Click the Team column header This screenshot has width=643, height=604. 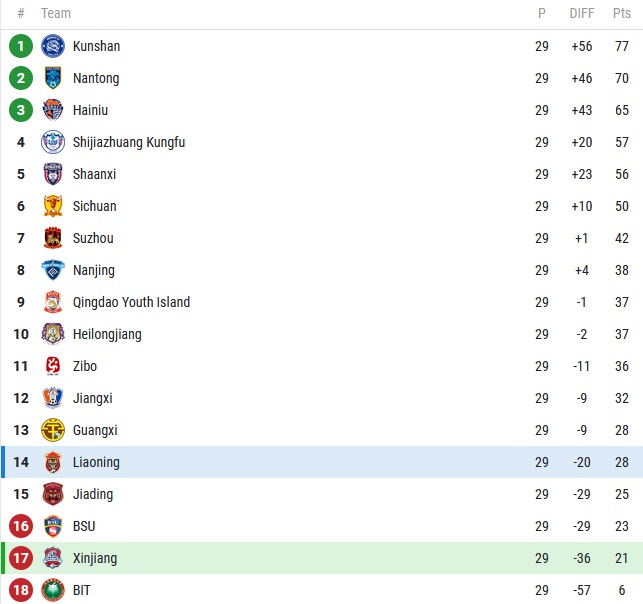pos(56,13)
